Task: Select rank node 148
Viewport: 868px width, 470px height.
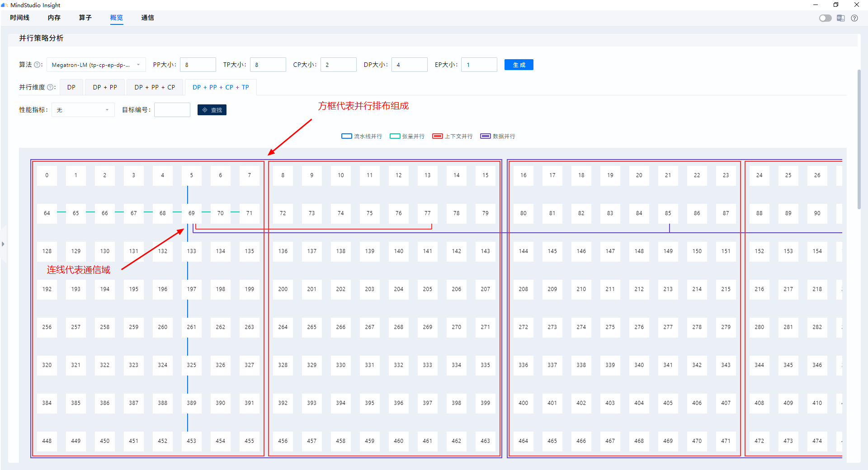Action: click(639, 251)
